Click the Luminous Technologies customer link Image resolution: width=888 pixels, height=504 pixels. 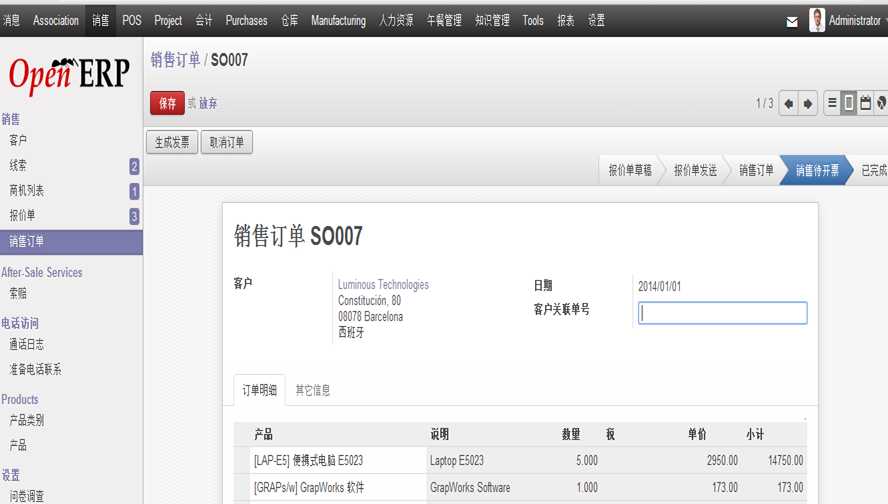[x=383, y=284]
